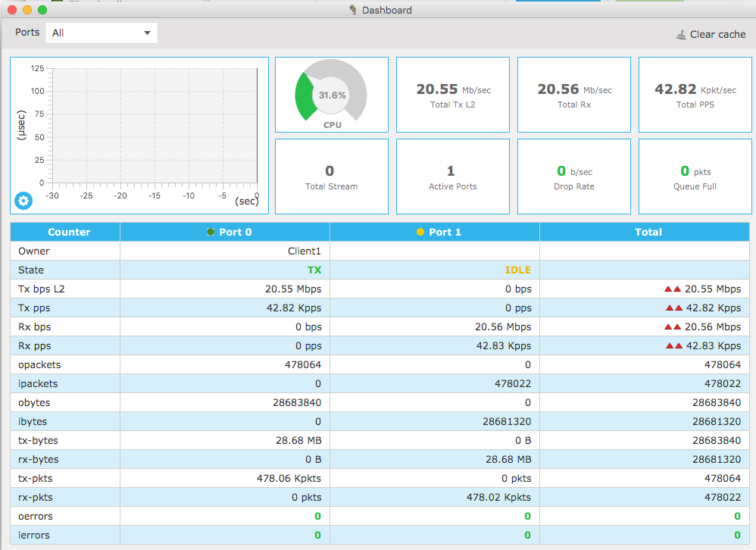Click the yellow status dot beside Port 1
The width and height of the screenshot is (756, 550).
click(x=420, y=232)
